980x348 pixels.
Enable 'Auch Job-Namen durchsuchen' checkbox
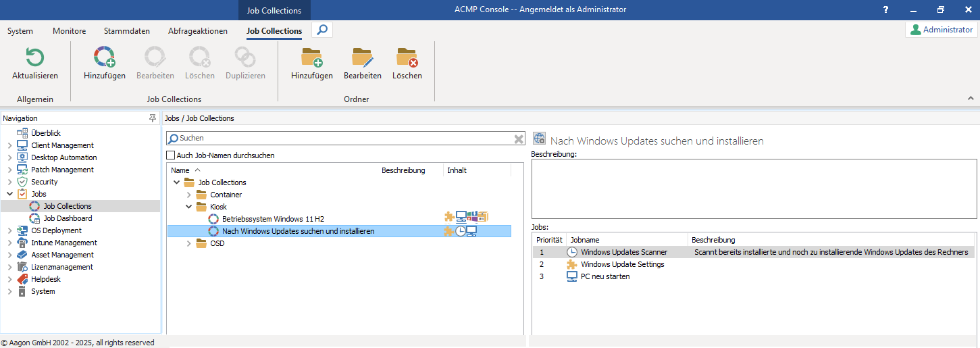[x=170, y=155]
